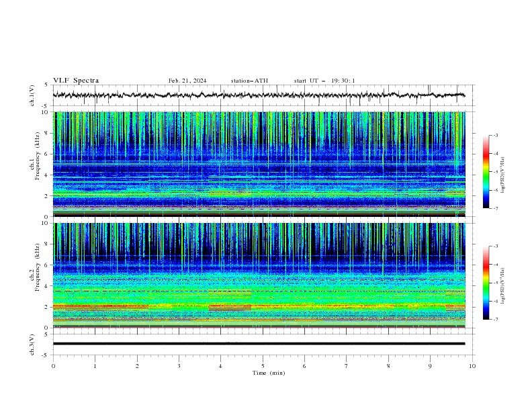This screenshot has width=532, height=411.
Task: Click the ch.3 flat black trace
Action: click(x=259, y=344)
